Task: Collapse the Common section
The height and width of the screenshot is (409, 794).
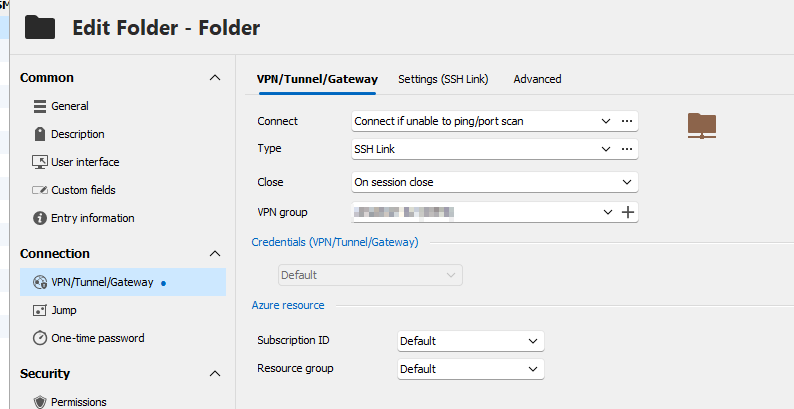Action: (x=215, y=78)
